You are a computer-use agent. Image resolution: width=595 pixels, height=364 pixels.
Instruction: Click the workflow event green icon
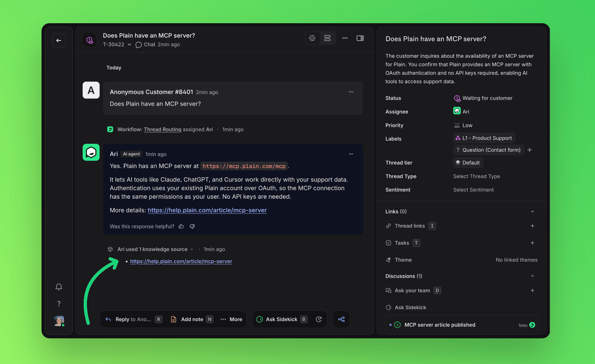(x=110, y=129)
